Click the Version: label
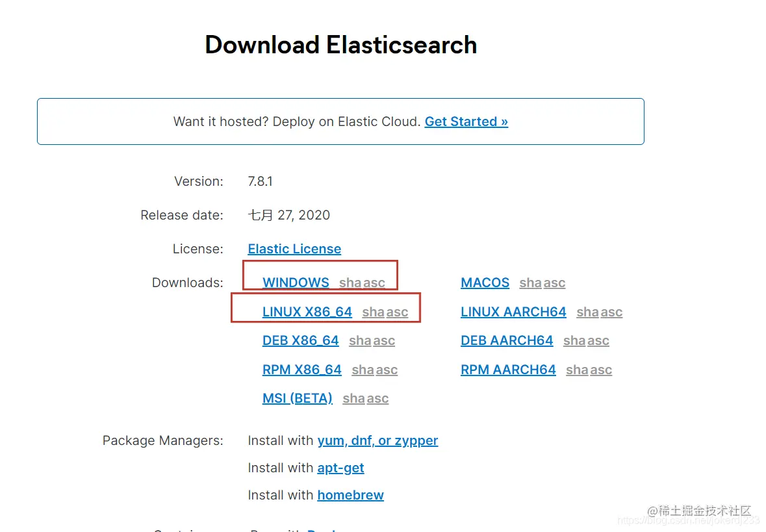 click(x=198, y=181)
